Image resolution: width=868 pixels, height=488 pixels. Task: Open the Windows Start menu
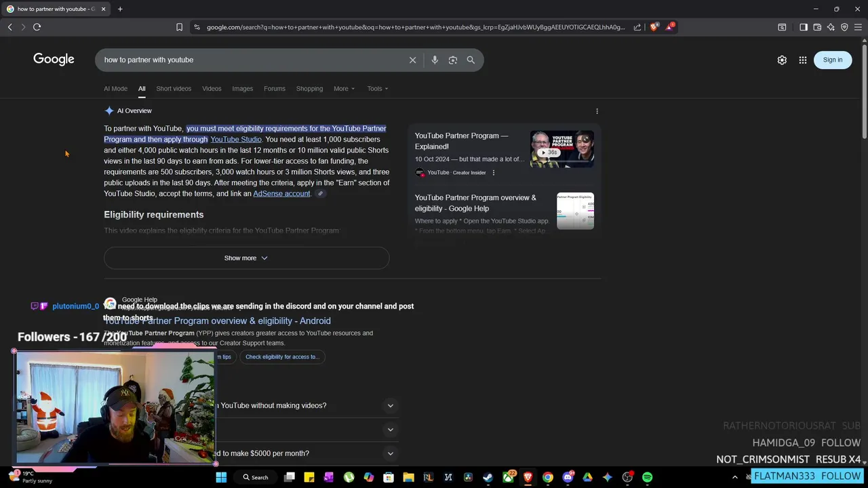(x=221, y=477)
